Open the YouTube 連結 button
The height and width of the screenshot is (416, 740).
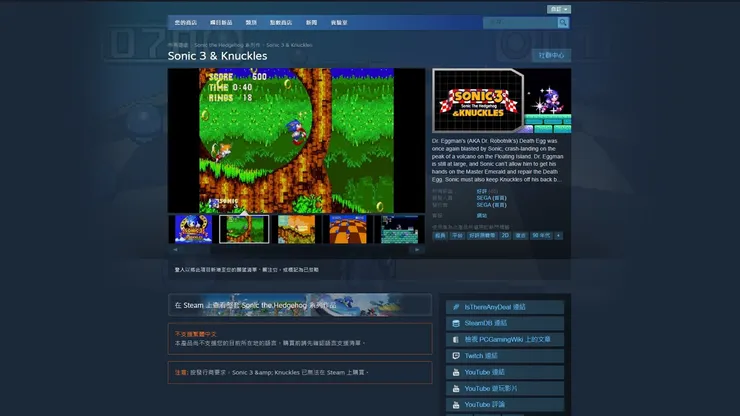[505, 372]
